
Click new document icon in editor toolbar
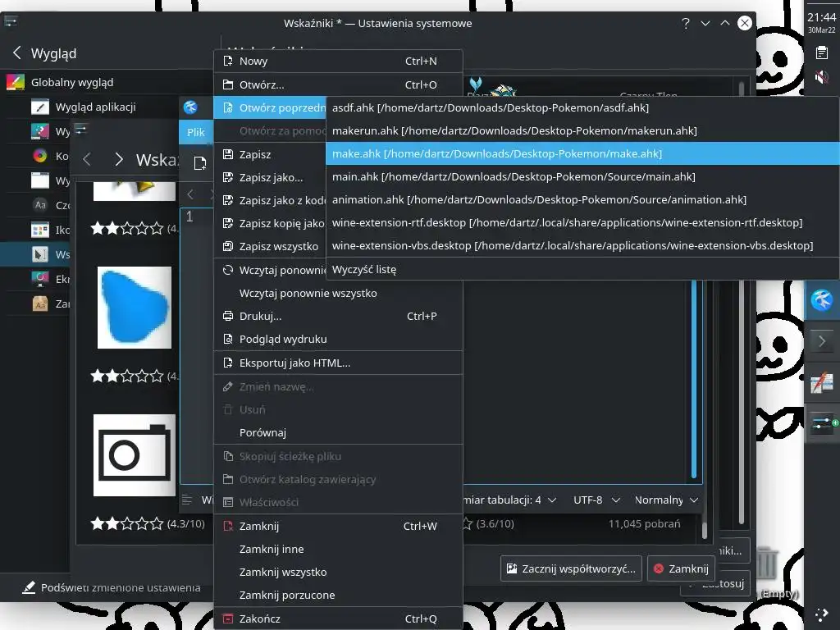pos(200,163)
